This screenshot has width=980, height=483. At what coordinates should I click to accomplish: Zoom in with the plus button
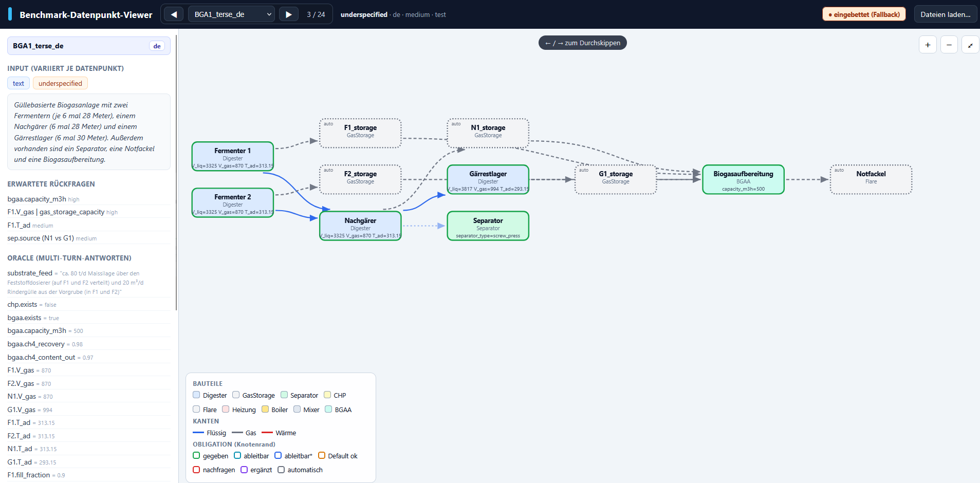click(928, 45)
